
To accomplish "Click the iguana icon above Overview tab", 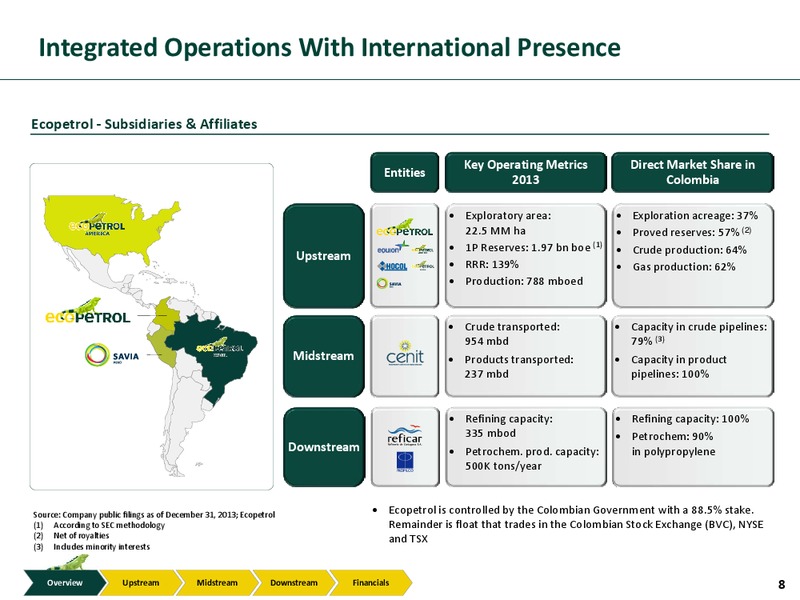I will pos(68,563).
